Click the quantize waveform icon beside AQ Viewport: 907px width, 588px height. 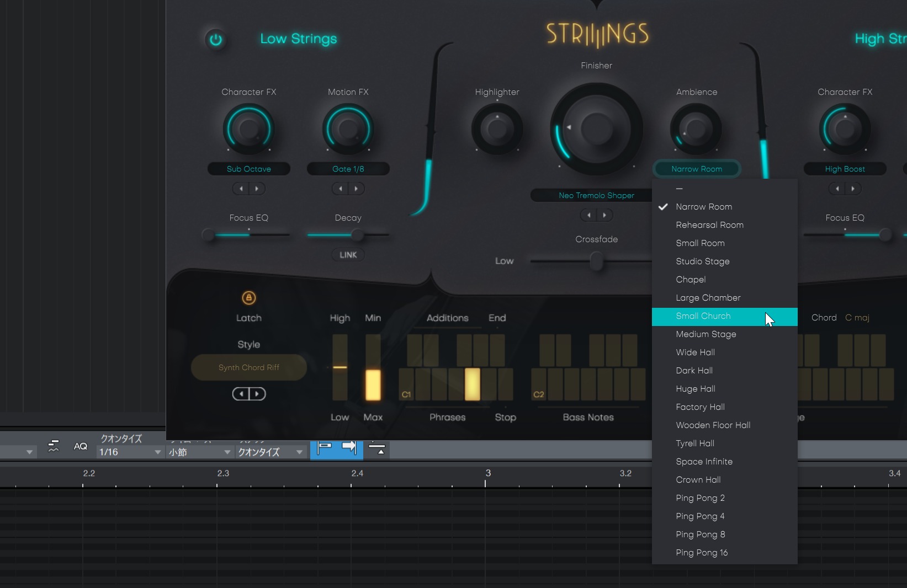(54, 446)
